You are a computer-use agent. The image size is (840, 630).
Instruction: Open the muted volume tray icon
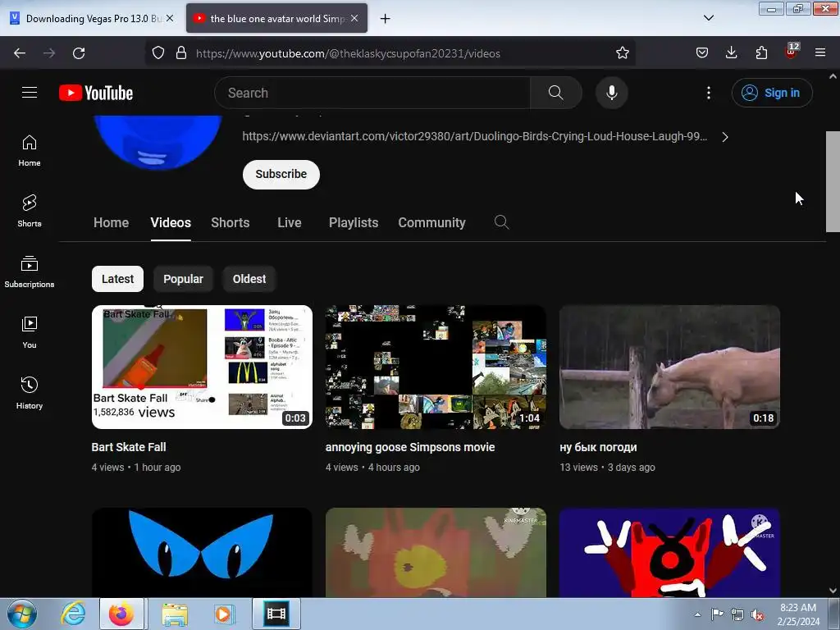coord(757,614)
